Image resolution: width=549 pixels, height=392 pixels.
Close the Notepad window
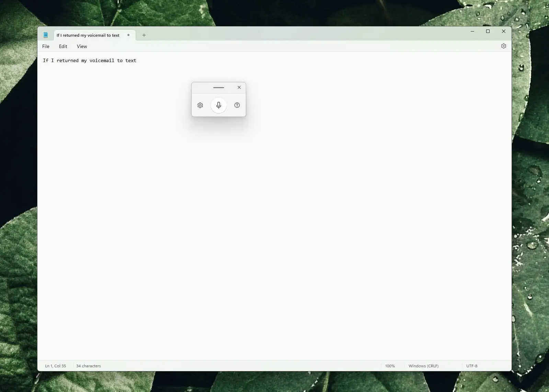click(503, 31)
